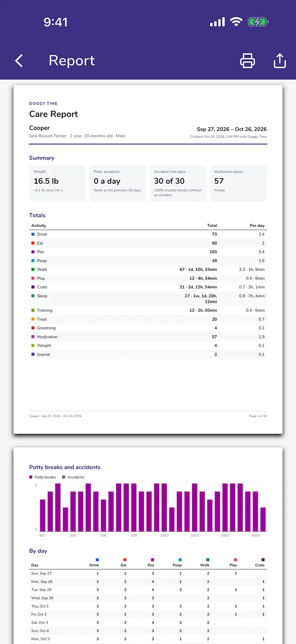Click the Sleep green color marker
Viewport: 296px width, 644px height.
33,296
